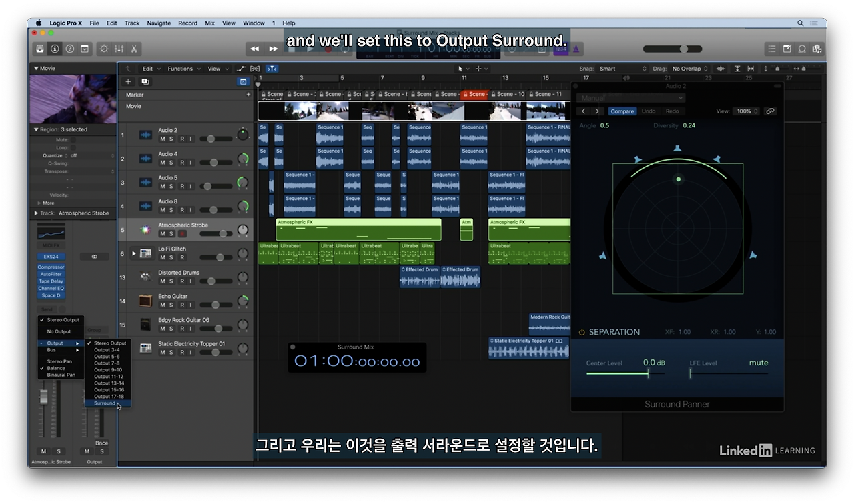Adjust Edgy Rock Guitar 06 volume slider
The width and height of the screenshot is (854, 504).
click(x=215, y=329)
